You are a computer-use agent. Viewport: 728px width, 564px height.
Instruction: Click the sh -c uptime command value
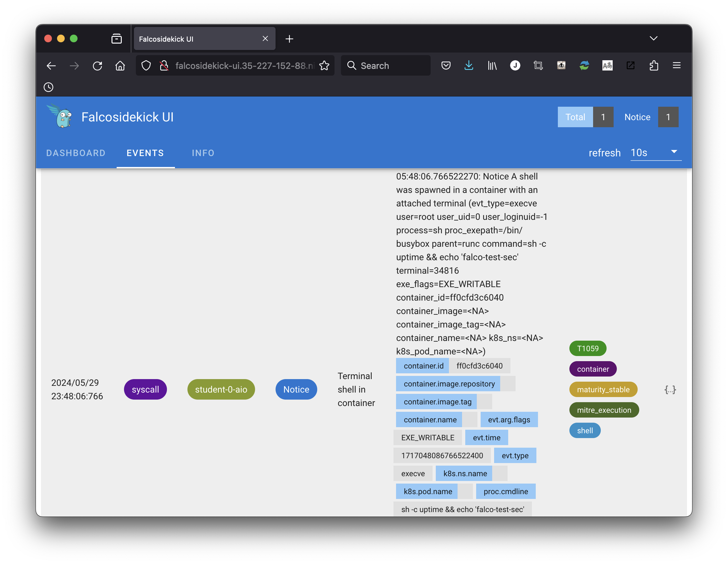click(x=463, y=509)
